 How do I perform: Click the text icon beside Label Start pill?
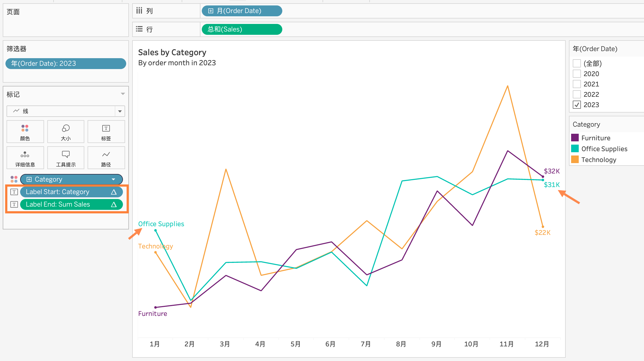tap(14, 192)
